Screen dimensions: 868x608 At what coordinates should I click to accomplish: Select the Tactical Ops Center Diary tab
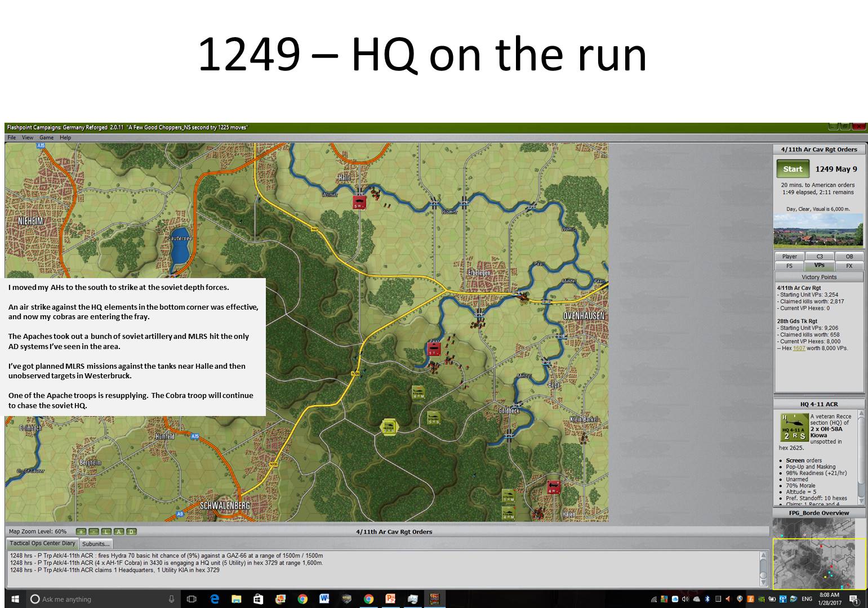(42, 543)
